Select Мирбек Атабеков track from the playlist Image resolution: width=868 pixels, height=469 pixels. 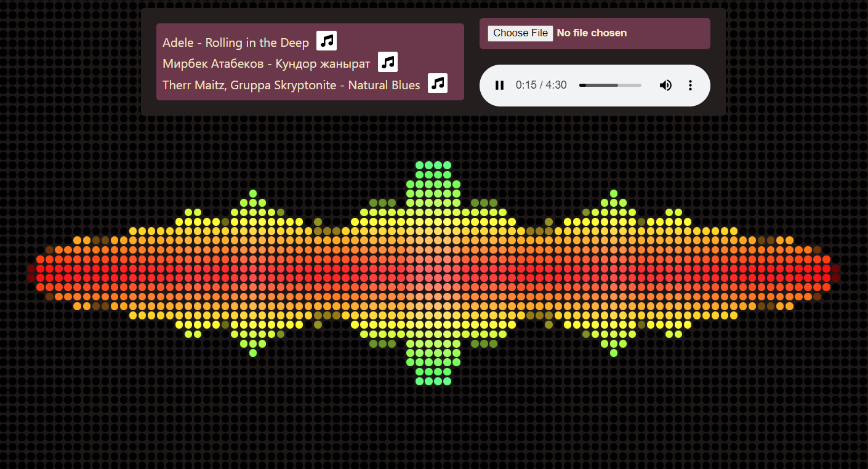coord(266,63)
